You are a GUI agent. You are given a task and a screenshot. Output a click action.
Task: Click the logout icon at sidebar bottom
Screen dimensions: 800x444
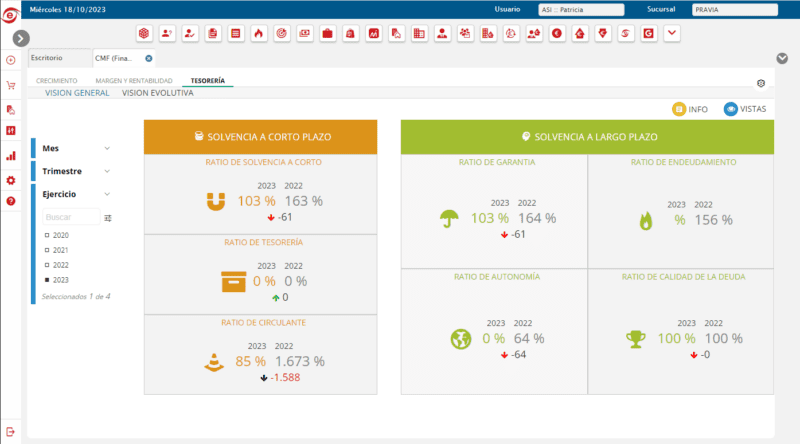[11, 432]
